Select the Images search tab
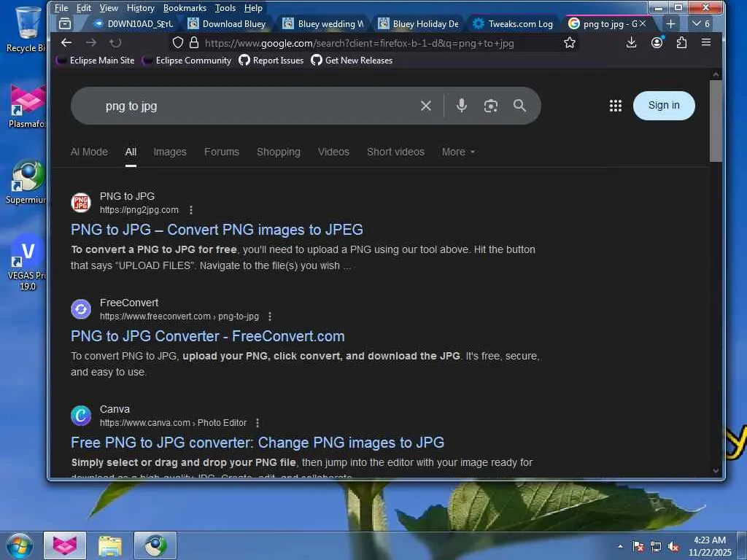 [x=169, y=152]
